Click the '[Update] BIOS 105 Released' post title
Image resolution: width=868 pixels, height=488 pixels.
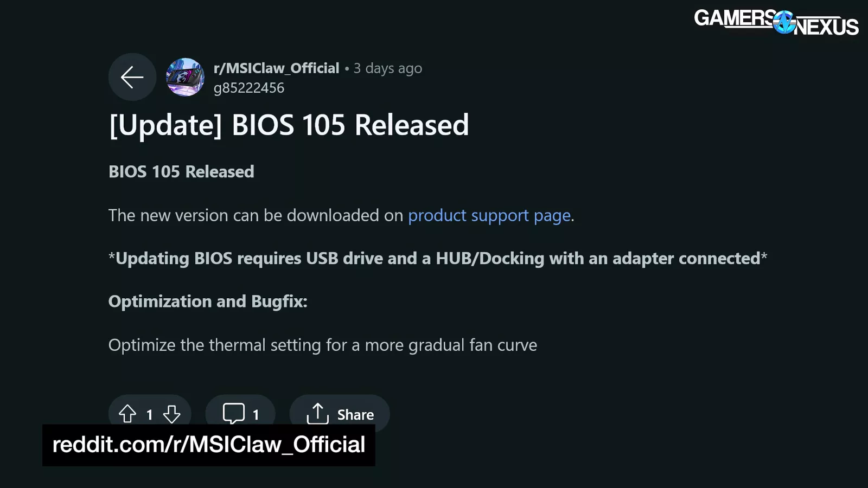[289, 125]
